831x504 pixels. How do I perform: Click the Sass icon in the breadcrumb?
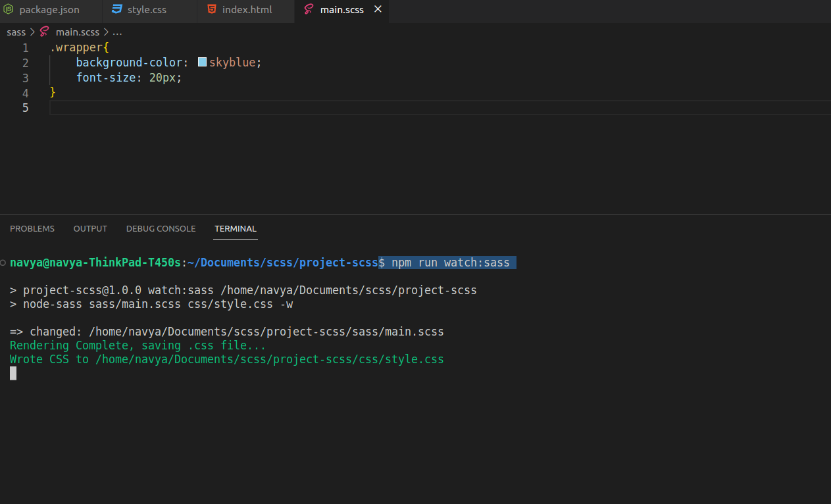tap(45, 32)
